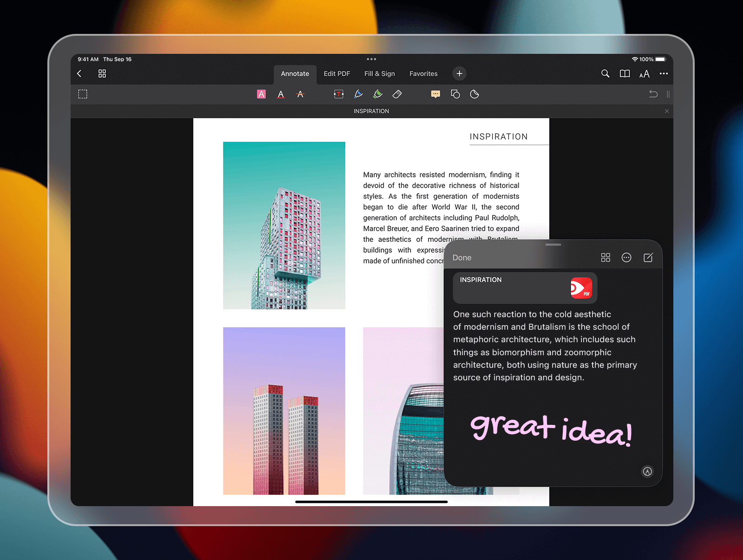The height and width of the screenshot is (560, 743).
Task: Select the sticker tool
Action: coord(474,94)
